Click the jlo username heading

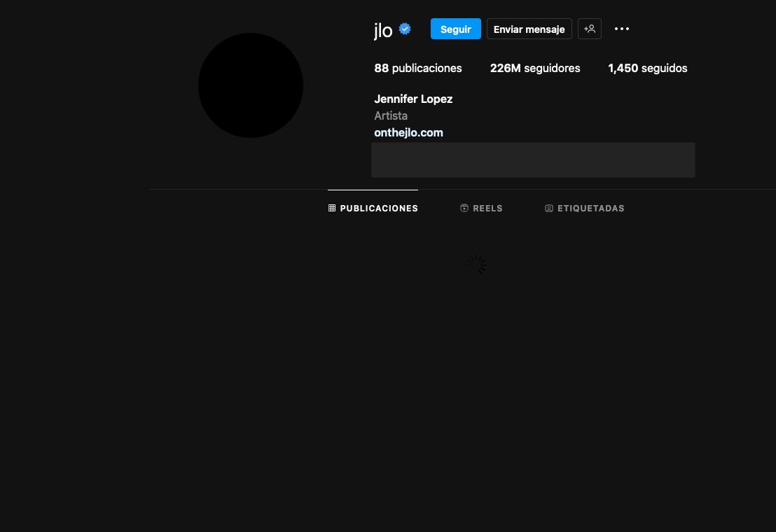[383, 30]
